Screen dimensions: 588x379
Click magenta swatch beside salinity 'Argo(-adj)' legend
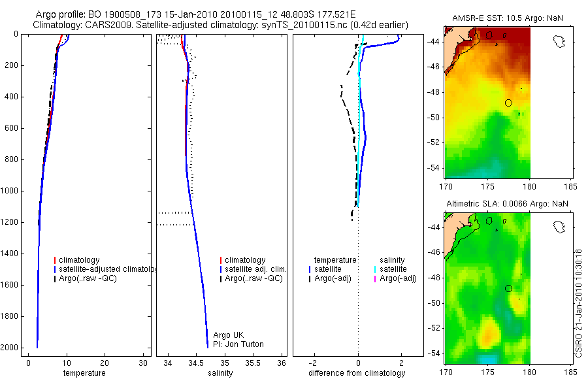tap(375, 278)
